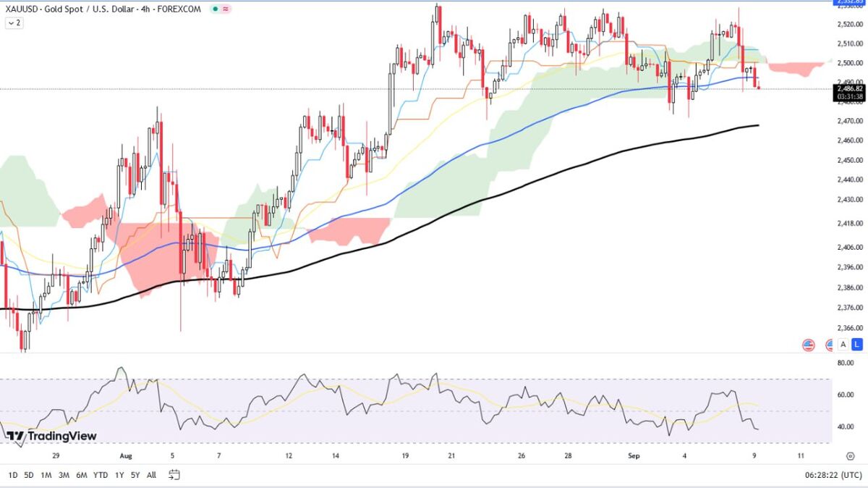Image resolution: width=868 pixels, height=488 pixels.
Task: Click the TradingView logo
Action: tap(51, 436)
